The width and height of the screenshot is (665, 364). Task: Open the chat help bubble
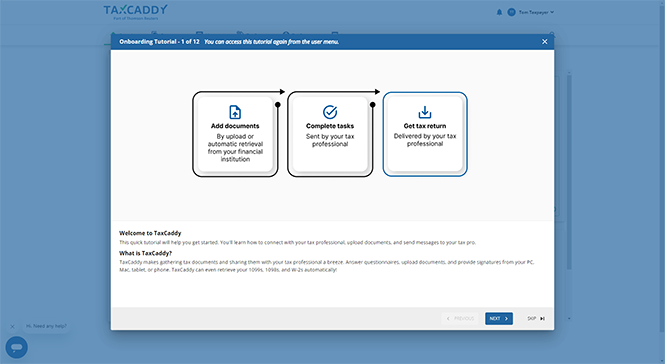(17, 347)
